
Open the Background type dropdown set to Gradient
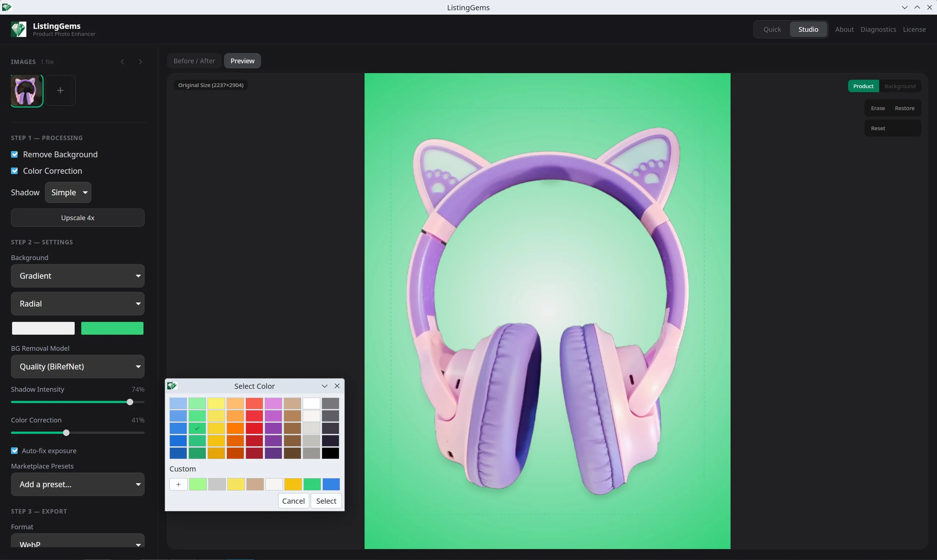(77, 276)
